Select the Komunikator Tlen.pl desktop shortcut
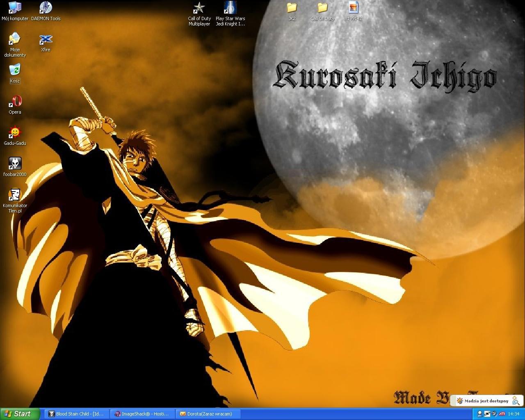This screenshot has height=420, width=525. (15, 201)
